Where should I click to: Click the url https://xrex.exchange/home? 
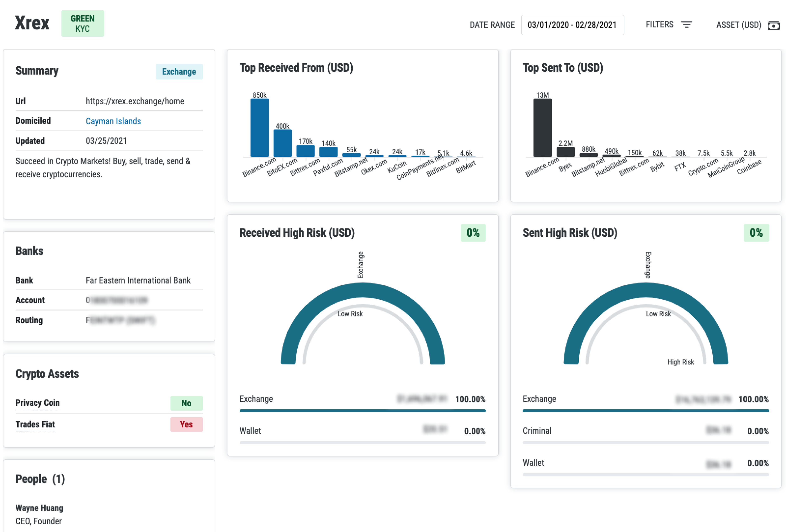(135, 101)
